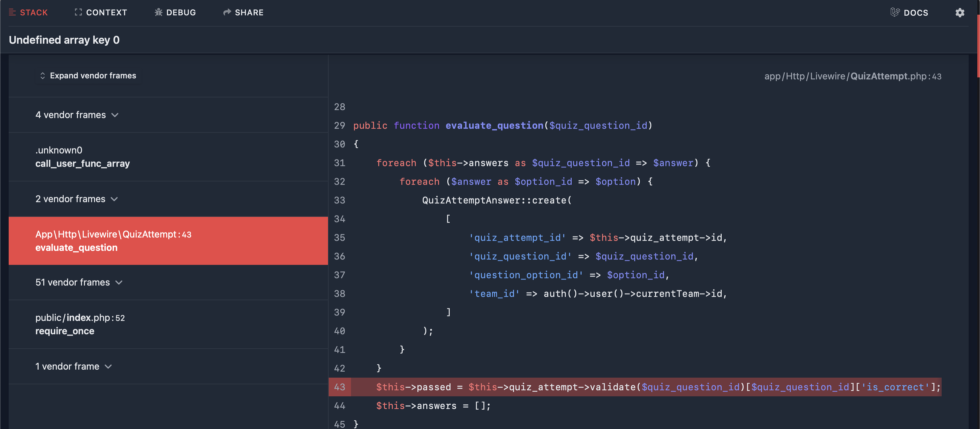Screen dimensions: 980x429
Task: Click the Stack lines icon
Action: [x=12, y=12]
